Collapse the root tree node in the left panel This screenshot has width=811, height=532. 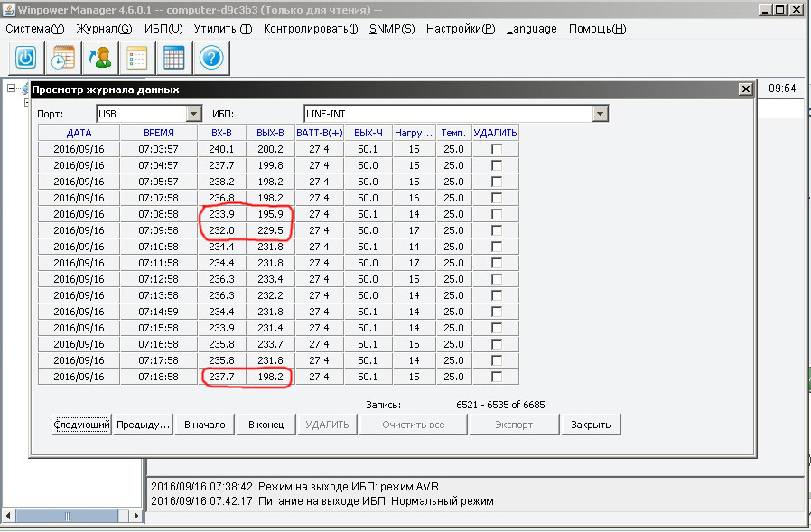tap(11, 89)
